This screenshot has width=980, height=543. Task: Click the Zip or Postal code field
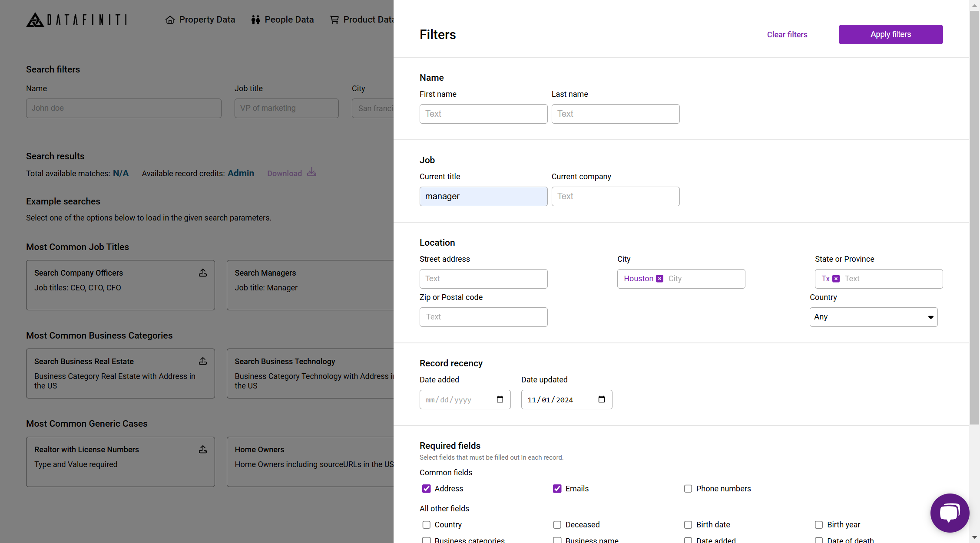483,317
